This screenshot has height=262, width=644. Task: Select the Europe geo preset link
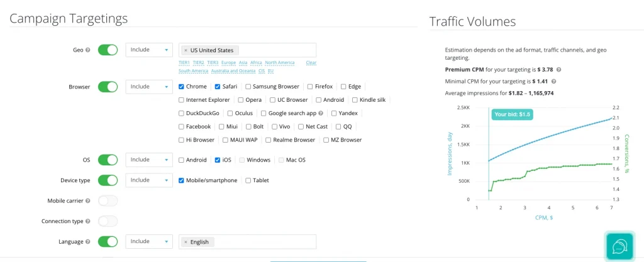click(x=228, y=63)
